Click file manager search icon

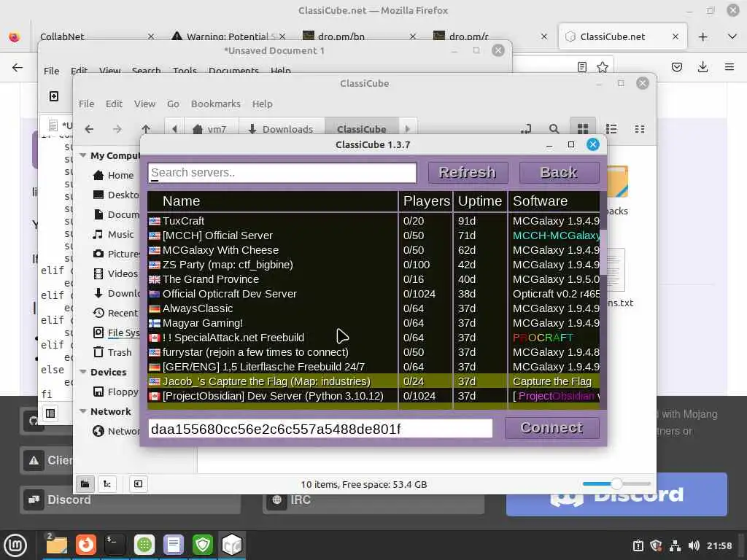coord(554,129)
